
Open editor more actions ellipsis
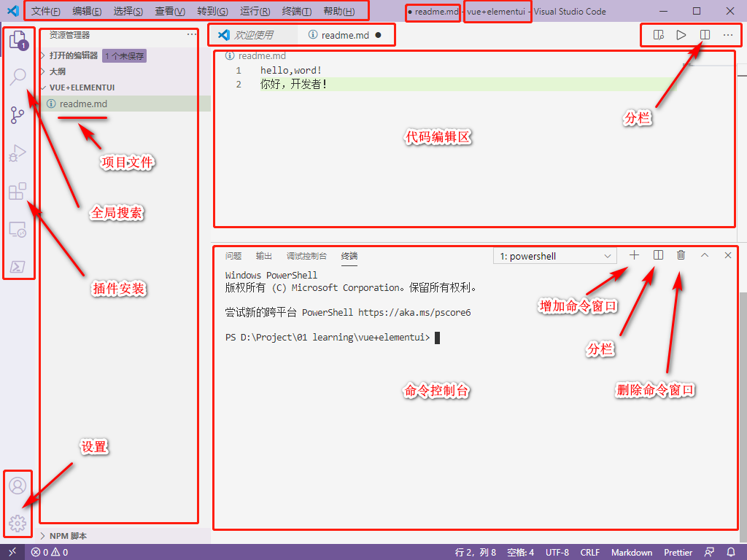coord(728,35)
